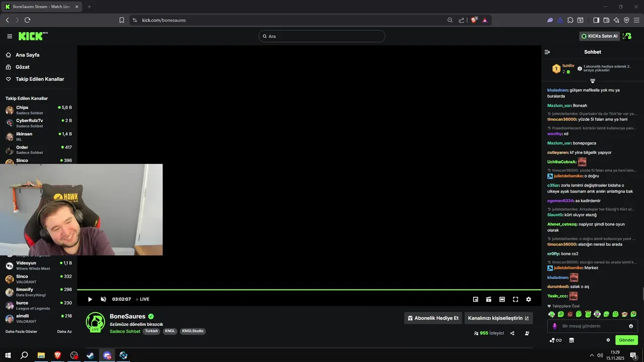Open the BoneSaures channel avatar

(95, 322)
